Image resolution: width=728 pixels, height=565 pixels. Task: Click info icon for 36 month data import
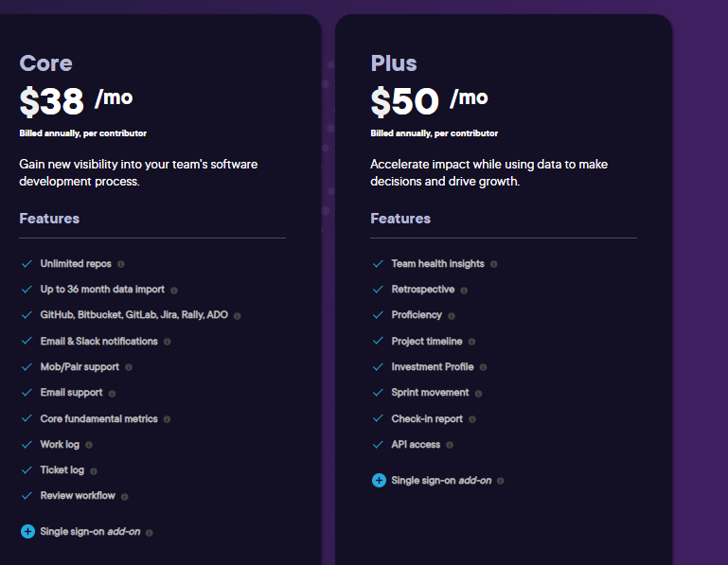click(174, 291)
